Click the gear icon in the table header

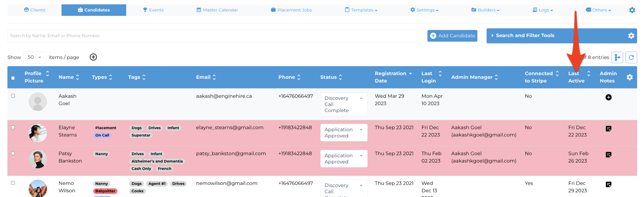[x=629, y=77]
